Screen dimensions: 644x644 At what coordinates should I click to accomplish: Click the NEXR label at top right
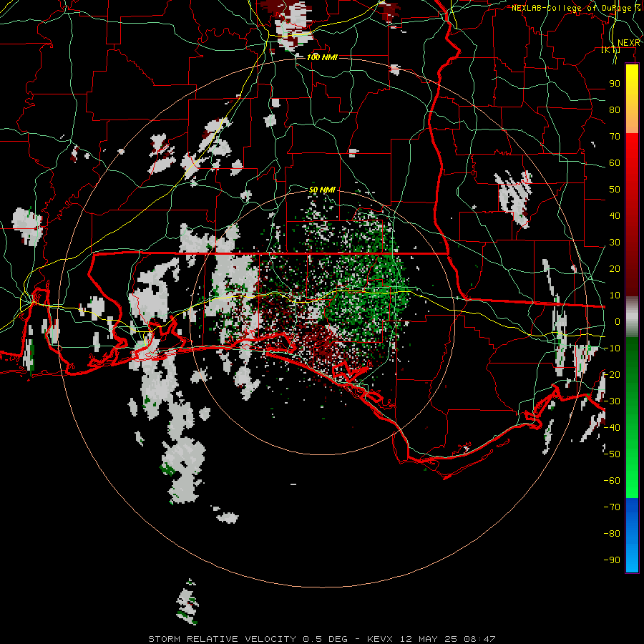point(629,43)
